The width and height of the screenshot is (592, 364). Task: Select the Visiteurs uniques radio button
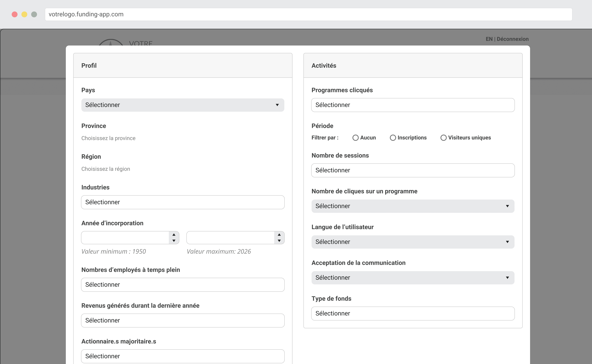[x=444, y=138]
